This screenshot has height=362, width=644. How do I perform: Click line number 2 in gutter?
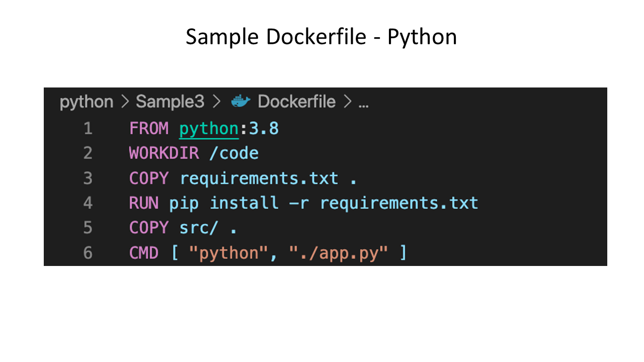[x=88, y=153]
